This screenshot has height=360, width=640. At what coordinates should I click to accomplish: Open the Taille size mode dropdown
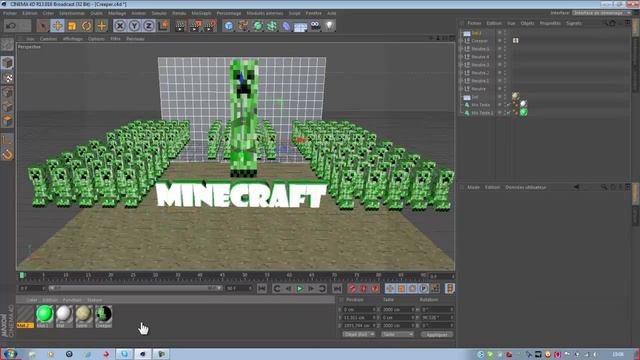(x=397, y=334)
